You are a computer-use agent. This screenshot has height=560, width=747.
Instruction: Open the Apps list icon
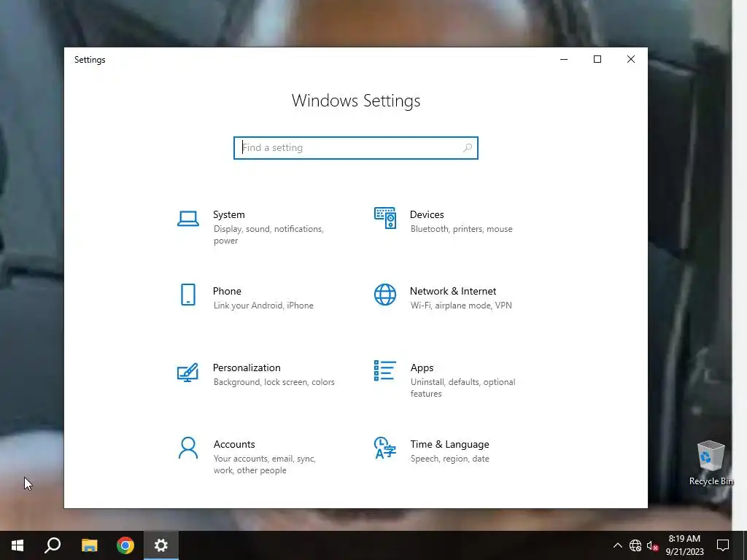click(x=385, y=371)
